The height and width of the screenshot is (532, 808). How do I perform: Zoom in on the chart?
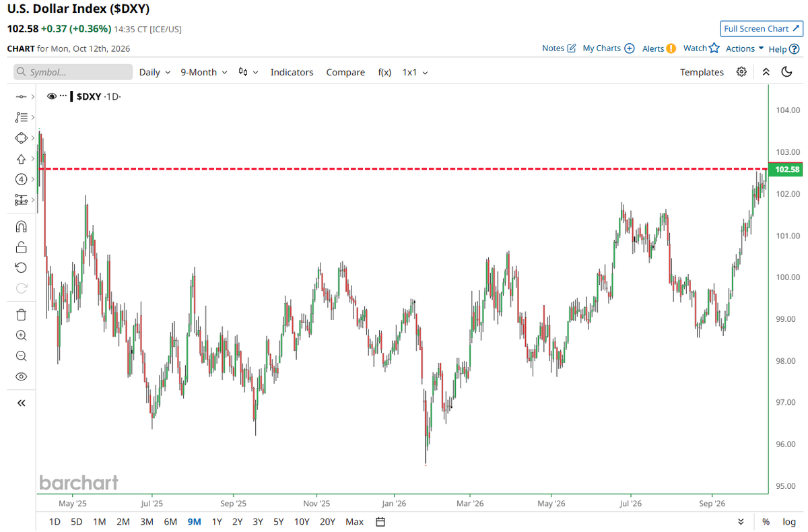[21, 335]
